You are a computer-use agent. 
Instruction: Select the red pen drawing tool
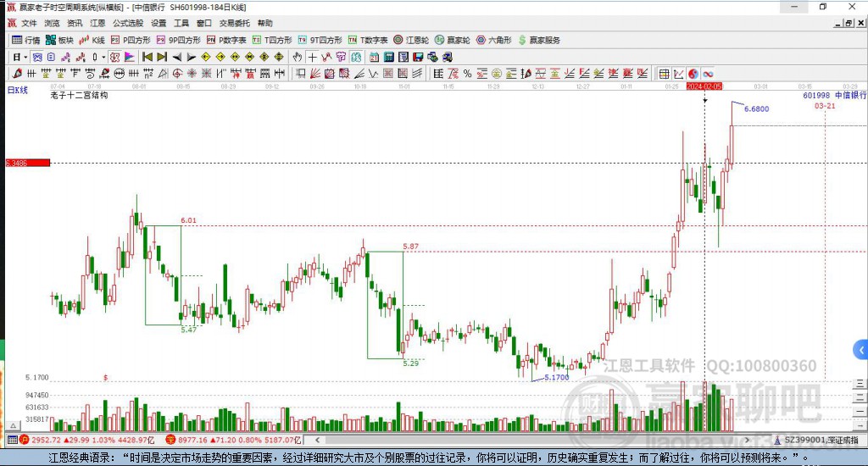coord(17,73)
